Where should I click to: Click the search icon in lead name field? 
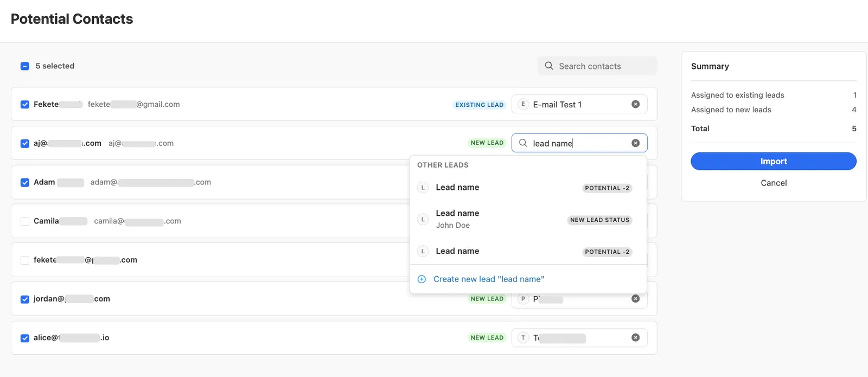523,143
